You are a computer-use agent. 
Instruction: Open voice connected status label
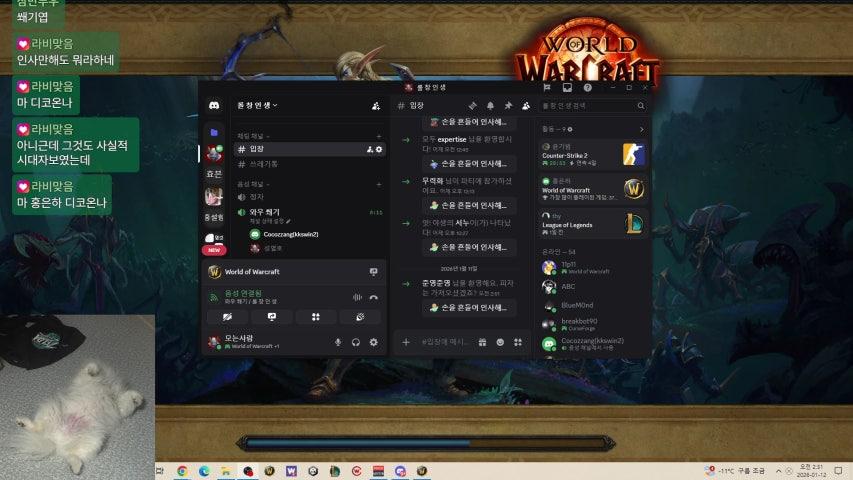(x=243, y=293)
